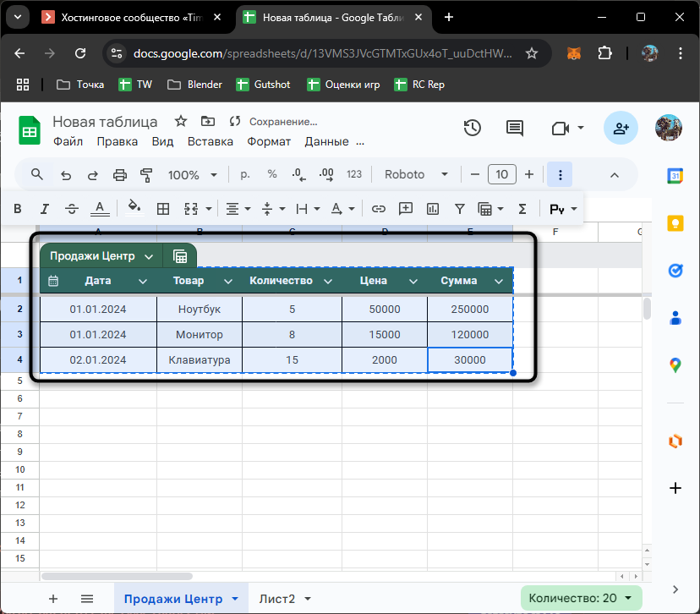The width and height of the screenshot is (700, 614).
Task: Click the video meeting camera icon
Action: (x=561, y=129)
